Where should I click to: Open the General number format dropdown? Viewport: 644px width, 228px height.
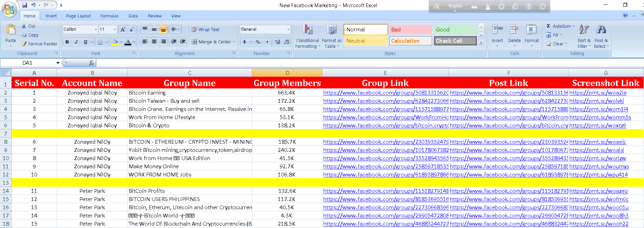point(288,29)
